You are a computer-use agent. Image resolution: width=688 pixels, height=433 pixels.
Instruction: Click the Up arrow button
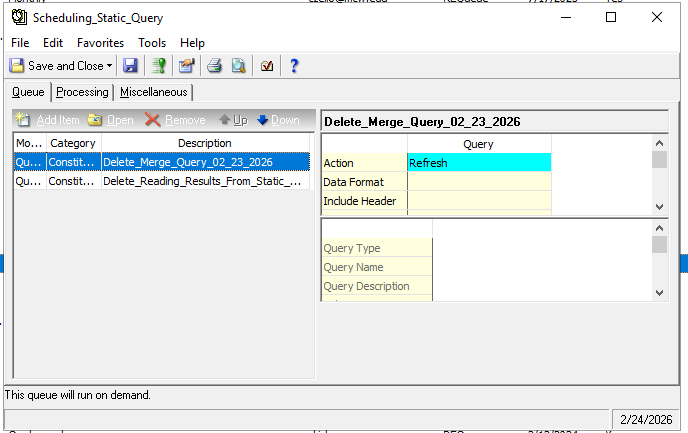tap(233, 120)
